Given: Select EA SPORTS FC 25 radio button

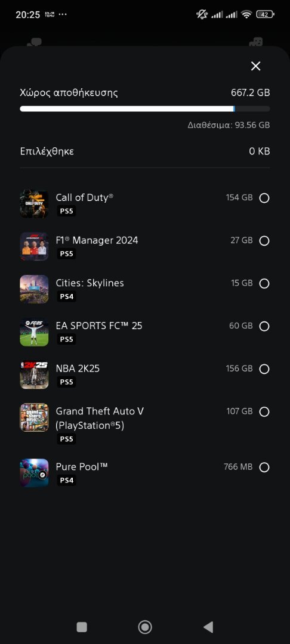Looking at the screenshot, I should pyautogui.click(x=264, y=326).
